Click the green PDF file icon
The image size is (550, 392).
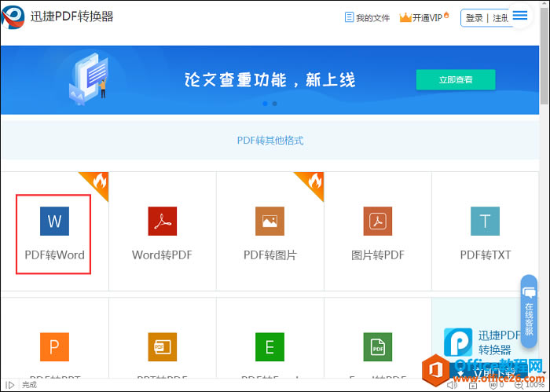[378, 346]
